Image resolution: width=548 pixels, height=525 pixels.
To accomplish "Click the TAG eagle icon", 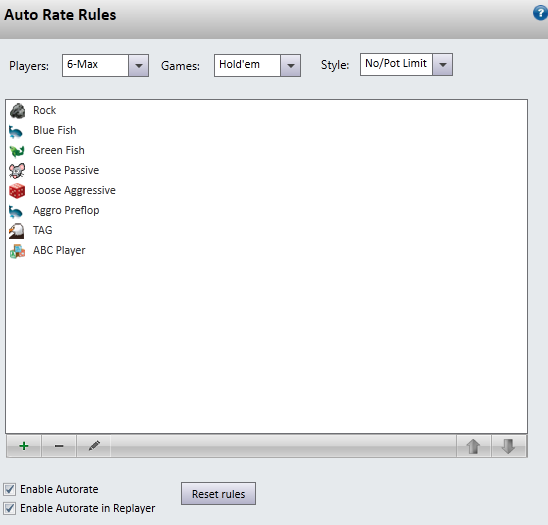I will tap(16, 231).
